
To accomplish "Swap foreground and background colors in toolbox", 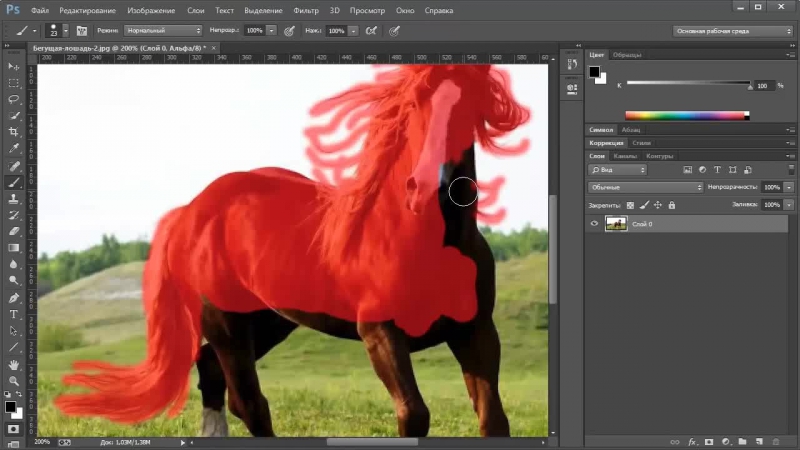I will pyautogui.click(x=19, y=394).
